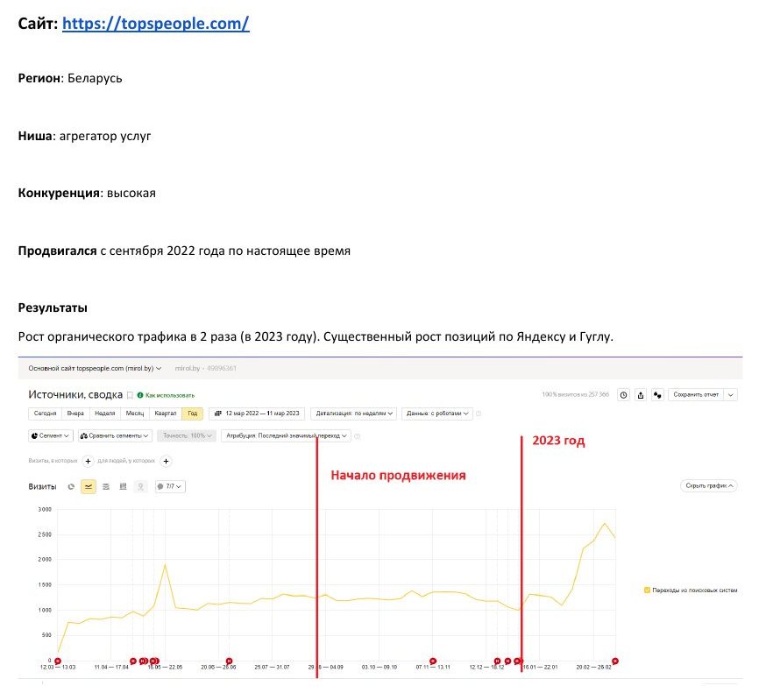Screen dimensions: 759x700
Task: Select the 'Сегодня' period tab
Action: tap(45, 414)
